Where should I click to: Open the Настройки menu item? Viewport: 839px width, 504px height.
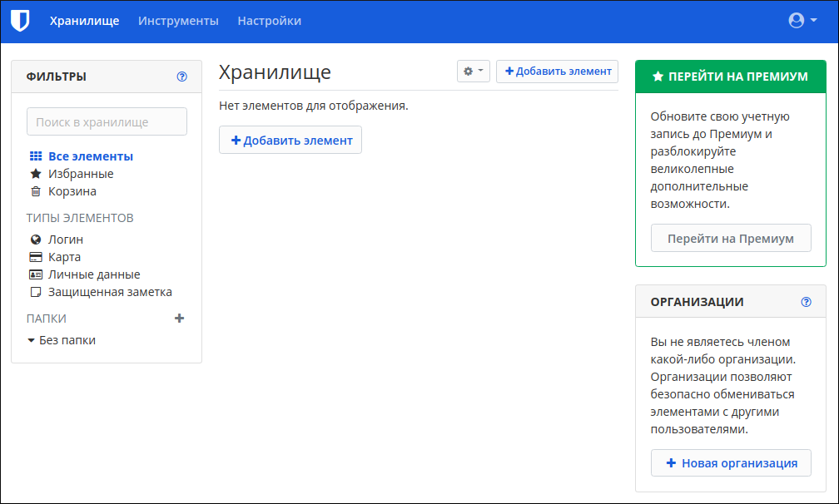pyautogui.click(x=269, y=21)
